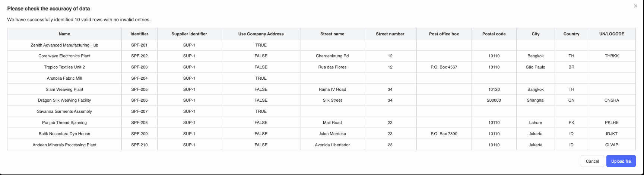Click the Supplier Identifier column header

(189, 34)
